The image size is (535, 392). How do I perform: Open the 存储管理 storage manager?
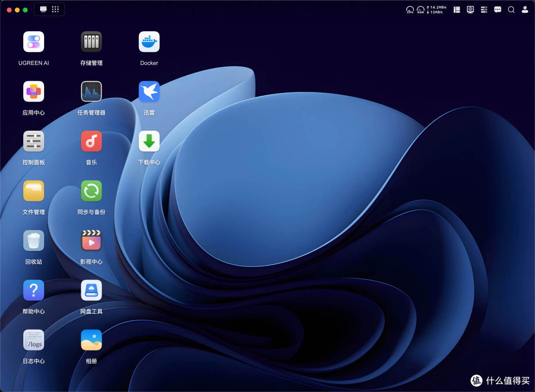click(91, 42)
